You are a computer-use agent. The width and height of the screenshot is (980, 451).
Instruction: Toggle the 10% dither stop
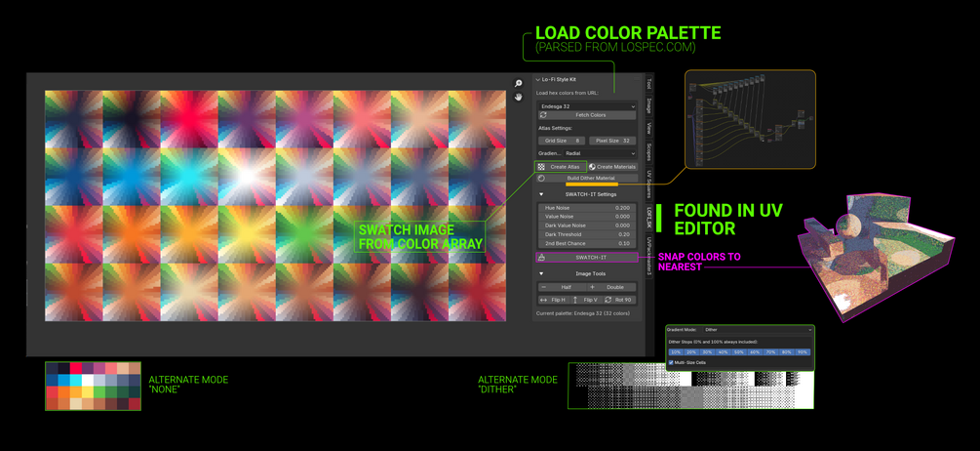[x=677, y=352]
